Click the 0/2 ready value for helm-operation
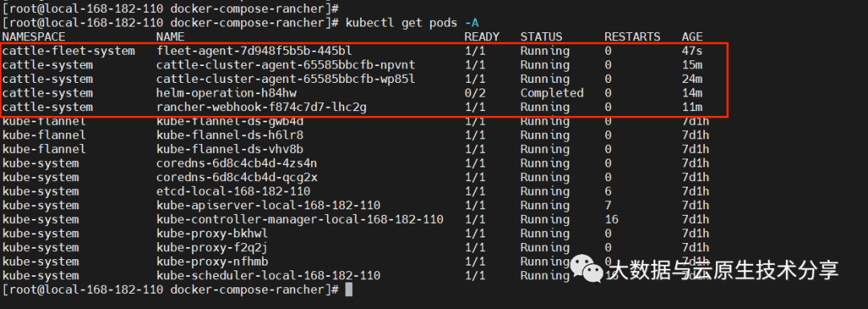This screenshot has width=868, height=309. click(474, 93)
